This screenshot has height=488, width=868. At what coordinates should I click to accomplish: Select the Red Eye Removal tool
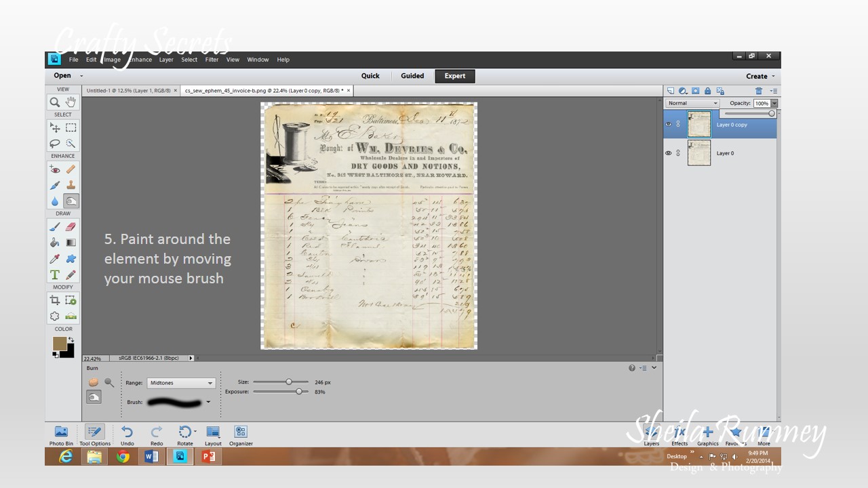(x=55, y=169)
